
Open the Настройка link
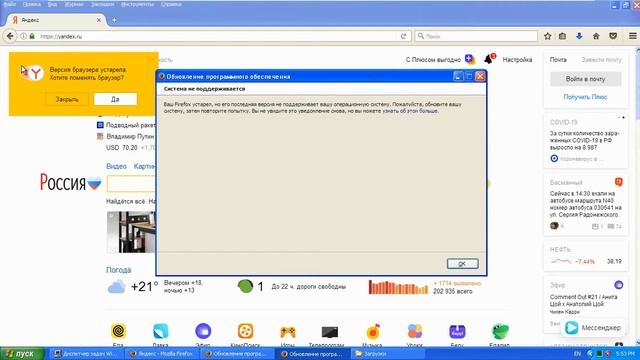(517, 60)
